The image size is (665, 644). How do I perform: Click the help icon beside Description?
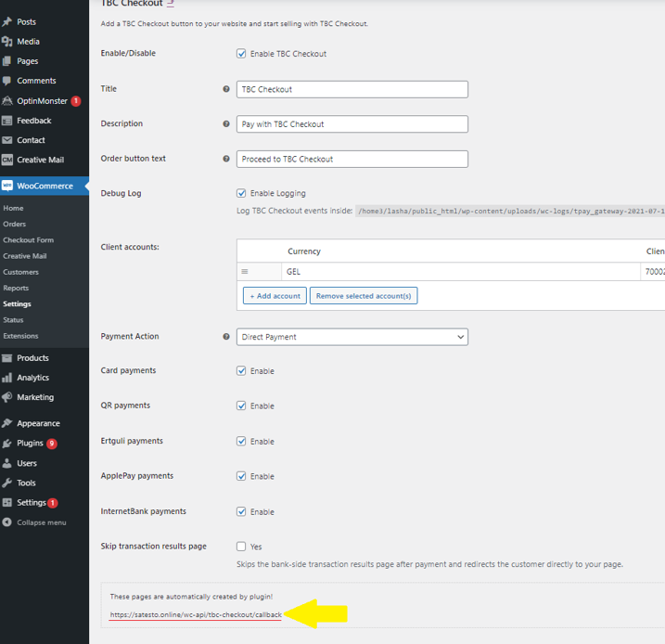[226, 123]
